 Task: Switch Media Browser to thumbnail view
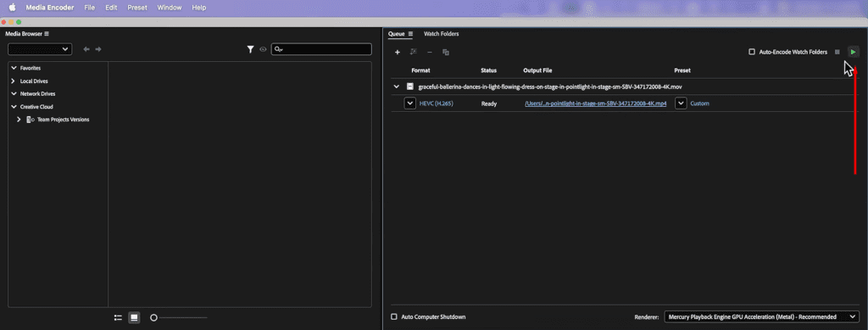click(134, 317)
